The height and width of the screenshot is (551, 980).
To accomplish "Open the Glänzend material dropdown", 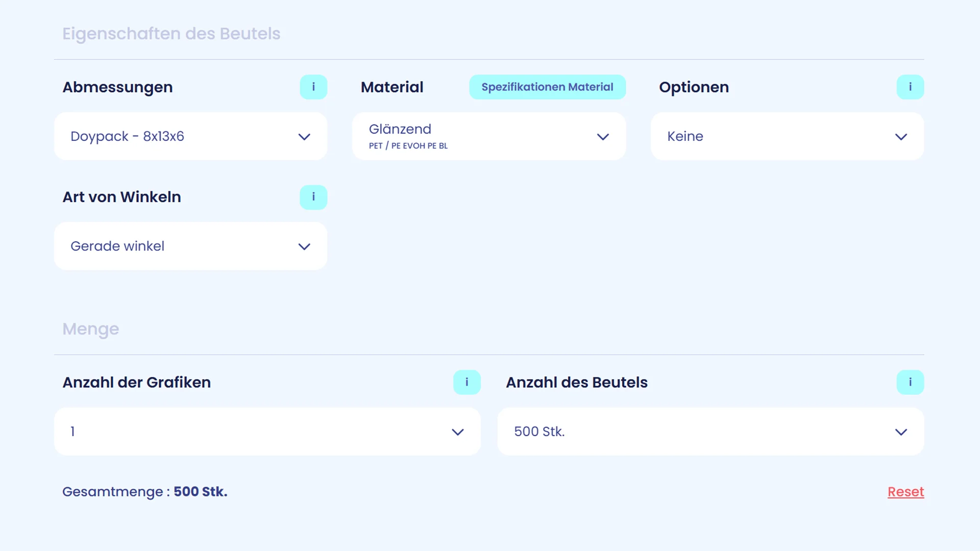I will click(x=489, y=136).
